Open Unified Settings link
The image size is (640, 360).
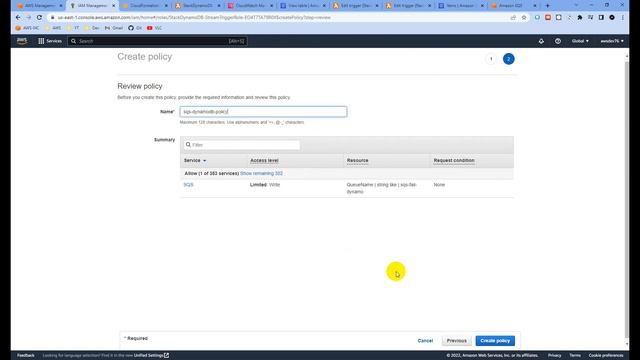click(151, 356)
